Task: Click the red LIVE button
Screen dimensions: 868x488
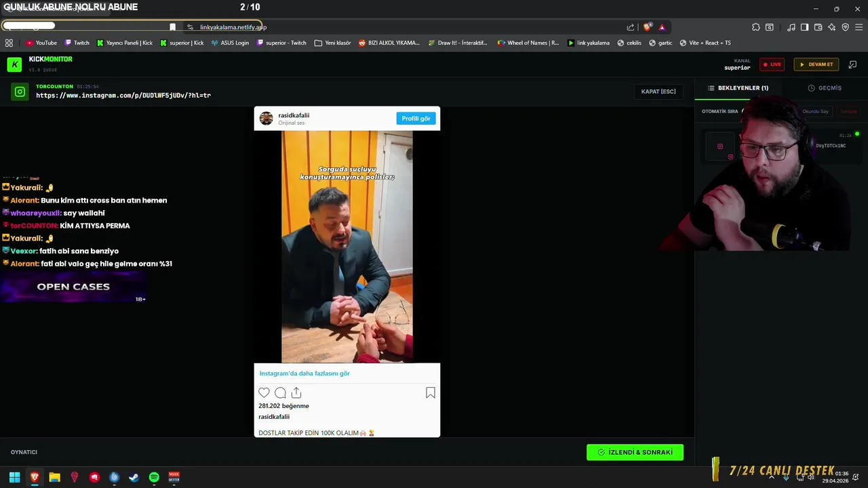Action: click(x=772, y=64)
